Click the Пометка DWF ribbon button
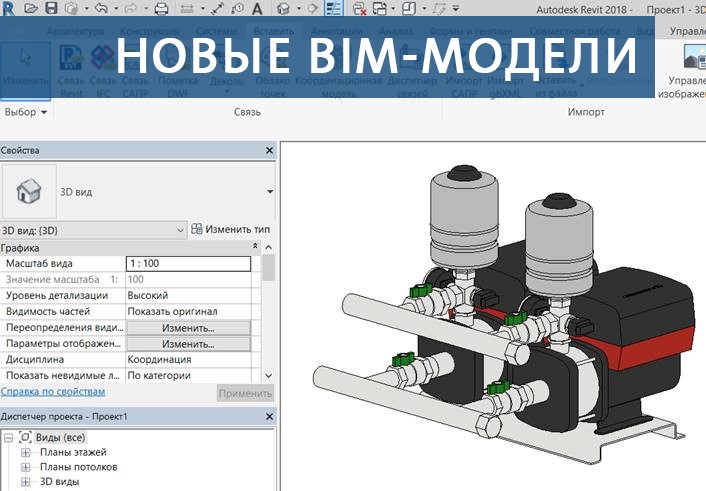 (x=178, y=71)
